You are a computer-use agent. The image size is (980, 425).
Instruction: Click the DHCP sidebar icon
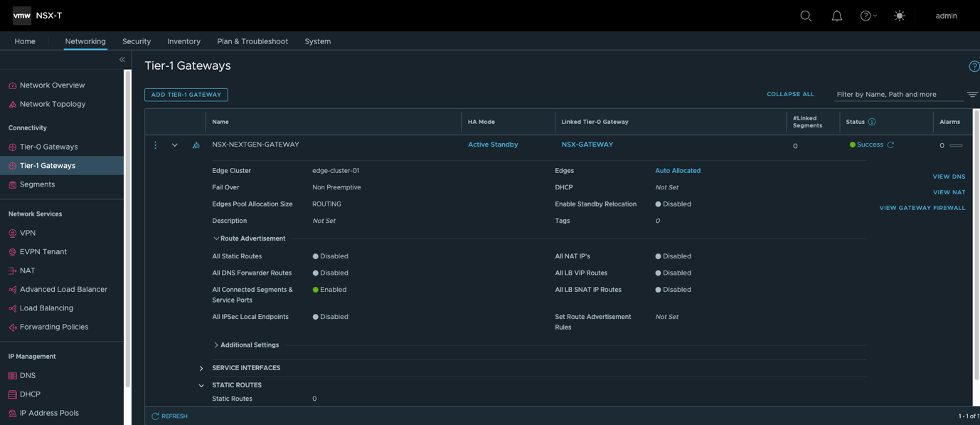coord(12,394)
